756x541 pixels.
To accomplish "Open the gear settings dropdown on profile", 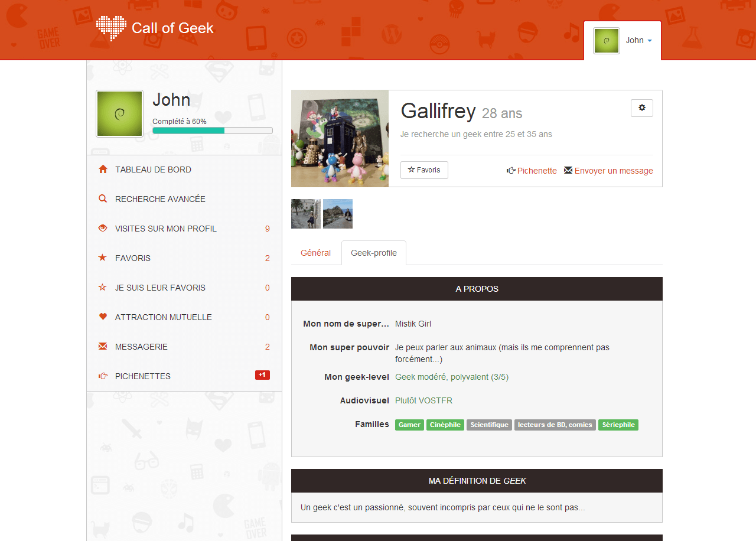I will (x=642, y=108).
